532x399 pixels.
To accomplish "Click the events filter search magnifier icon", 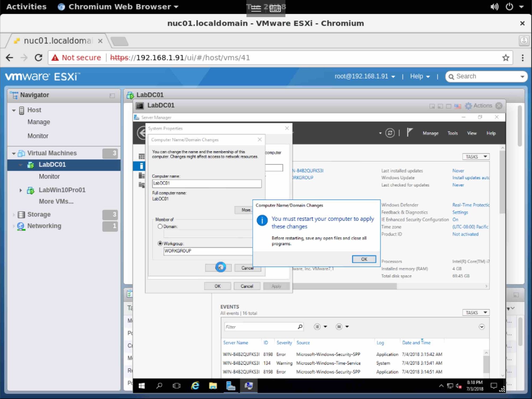I will pos(300,327).
